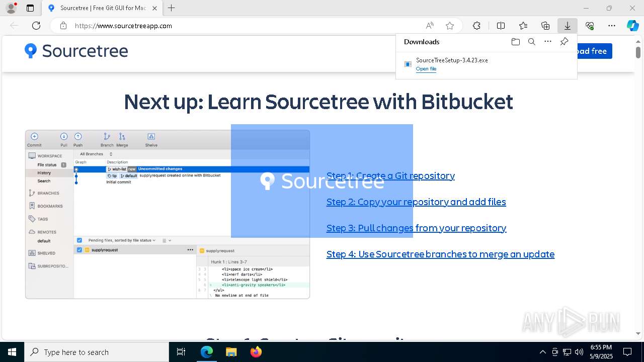
Task: Open the tab actions menu icon
Action: pos(30,8)
